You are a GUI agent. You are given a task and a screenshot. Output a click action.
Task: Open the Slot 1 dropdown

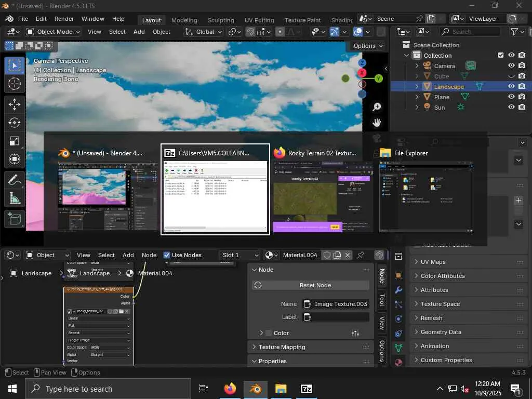[x=240, y=255]
